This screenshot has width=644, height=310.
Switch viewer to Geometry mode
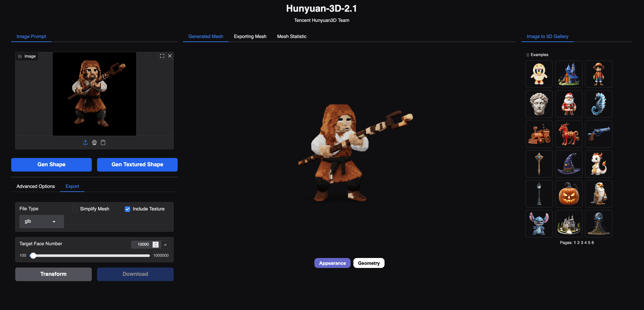(x=369, y=263)
